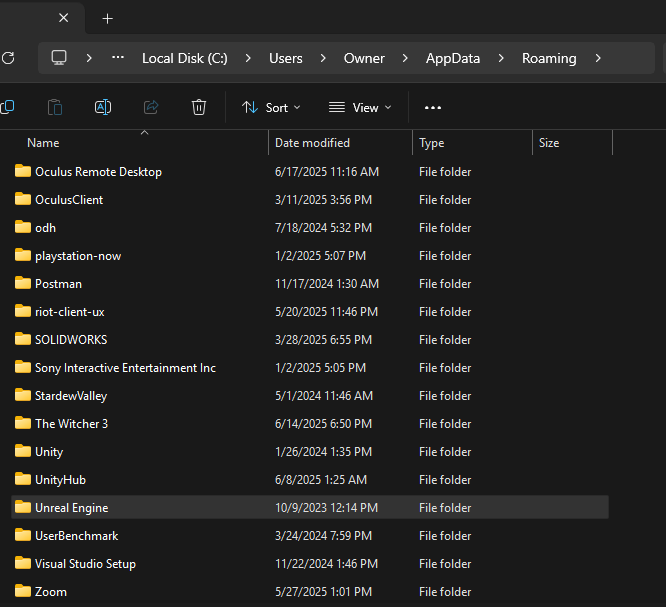The width and height of the screenshot is (666, 607).
Task: Select the odh folder icon
Action: click(23, 227)
